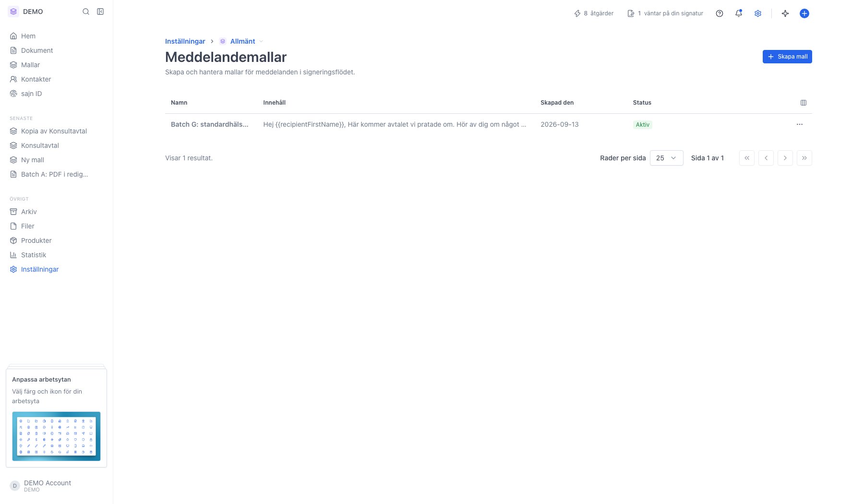Open row actions menu for Batch G template
Image resolution: width=864 pixels, height=504 pixels.
click(x=800, y=124)
